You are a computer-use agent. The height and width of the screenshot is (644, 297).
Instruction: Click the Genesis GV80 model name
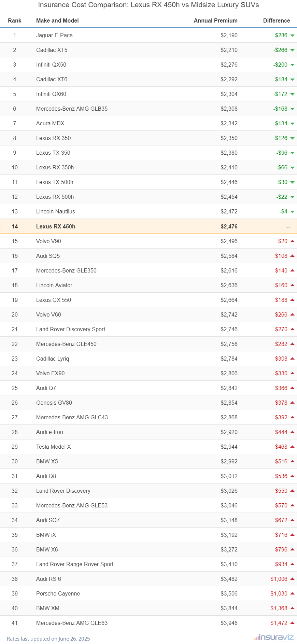(x=54, y=403)
